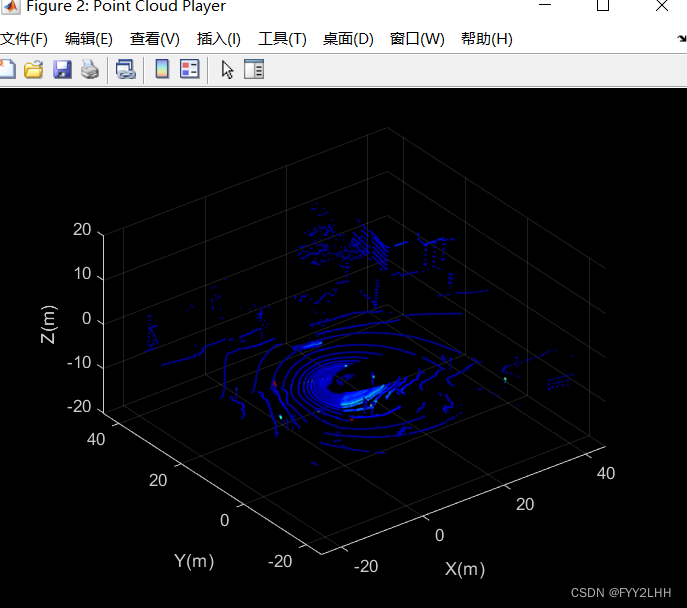Click the Link Plot toolbar icon

tap(126, 70)
